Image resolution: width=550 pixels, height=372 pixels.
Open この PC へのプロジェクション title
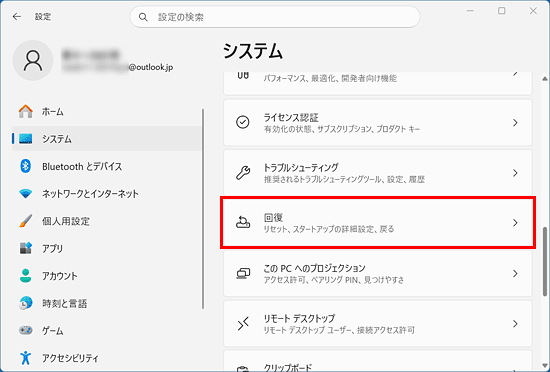(x=314, y=268)
